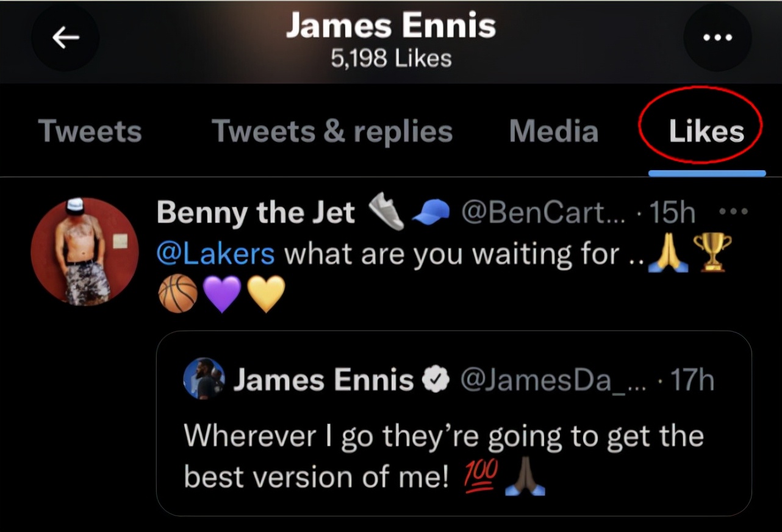782x532 pixels.
Task: Select the Media tab
Action: (554, 131)
